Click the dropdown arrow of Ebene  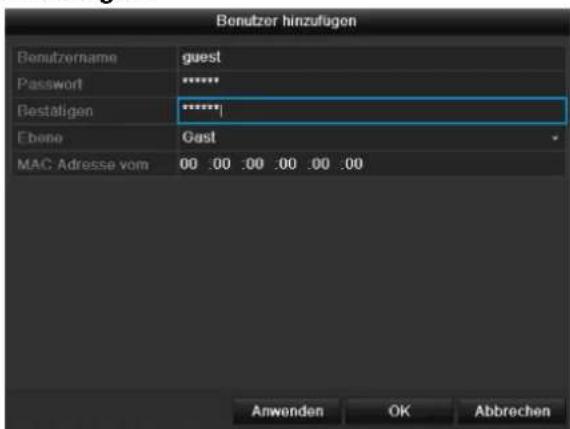[x=555, y=138]
